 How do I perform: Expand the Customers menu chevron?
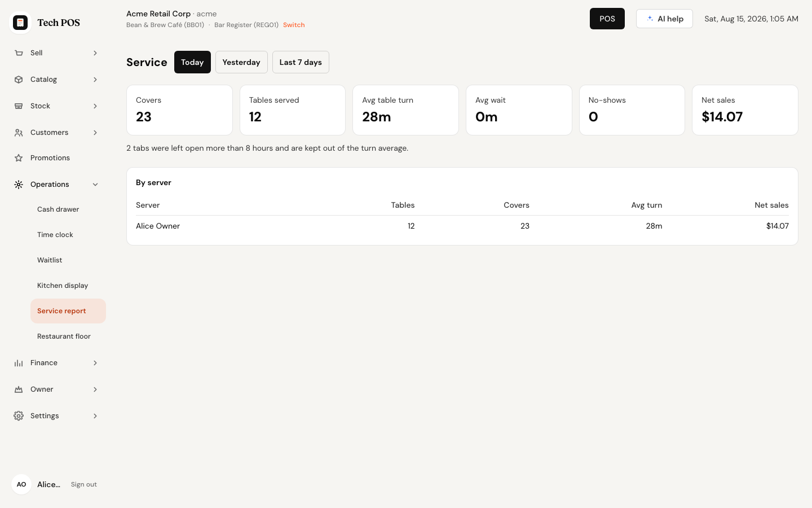(95, 133)
